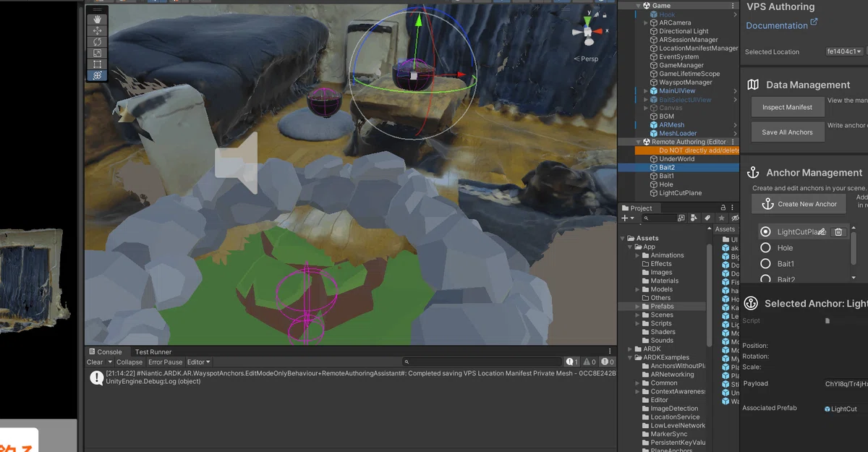This screenshot has height=452, width=868.
Task: Open the Documentation link
Action: (777, 25)
